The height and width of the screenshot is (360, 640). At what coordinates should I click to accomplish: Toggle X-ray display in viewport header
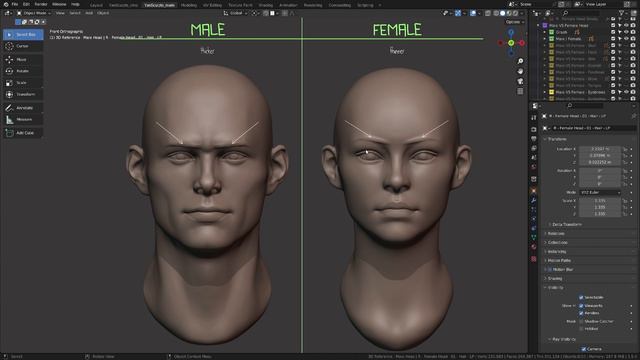point(488,13)
